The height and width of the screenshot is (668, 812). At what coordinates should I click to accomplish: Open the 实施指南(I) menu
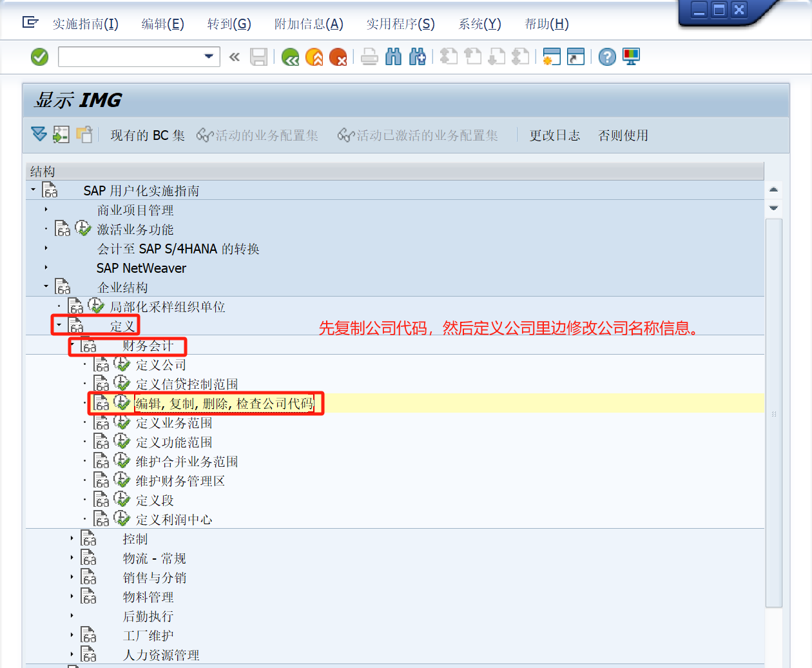[x=86, y=24]
